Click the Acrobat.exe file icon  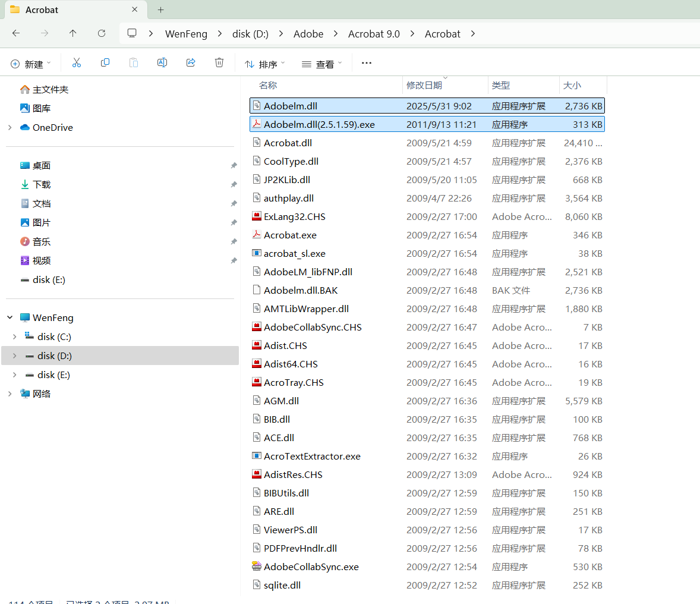tap(256, 235)
